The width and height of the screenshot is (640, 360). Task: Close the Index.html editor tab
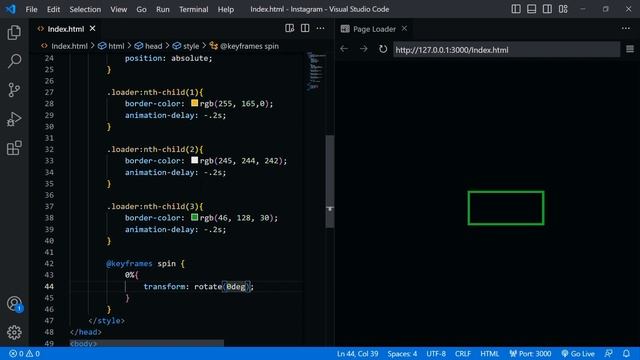point(93,29)
